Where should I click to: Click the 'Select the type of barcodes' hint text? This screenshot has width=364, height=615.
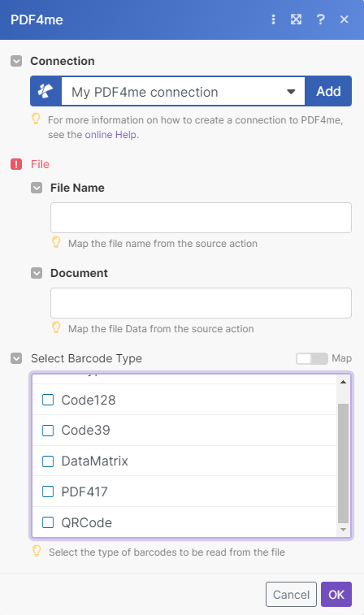coord(167,552)
